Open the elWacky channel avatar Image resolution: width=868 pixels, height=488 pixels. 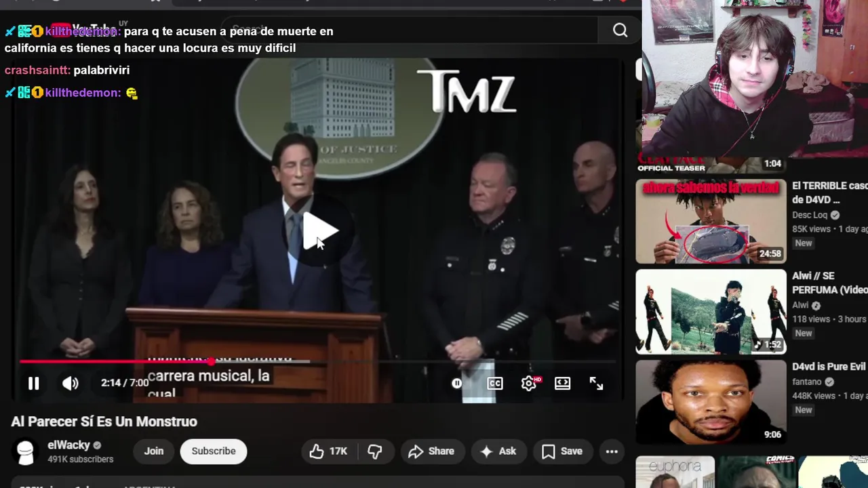click(26, 452)
